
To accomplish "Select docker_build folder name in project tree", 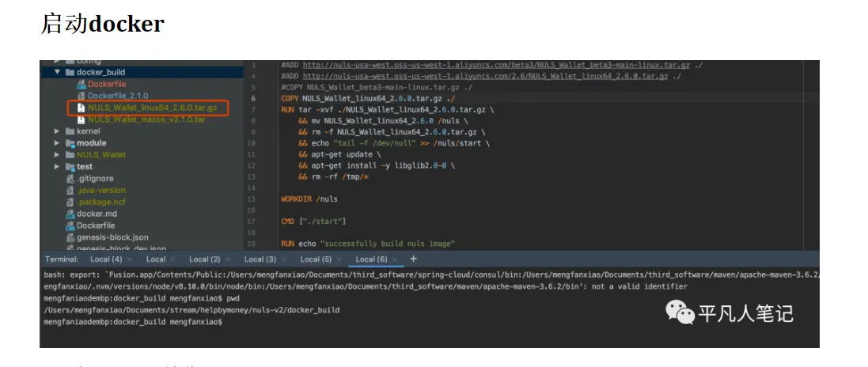I will [100, 72].
